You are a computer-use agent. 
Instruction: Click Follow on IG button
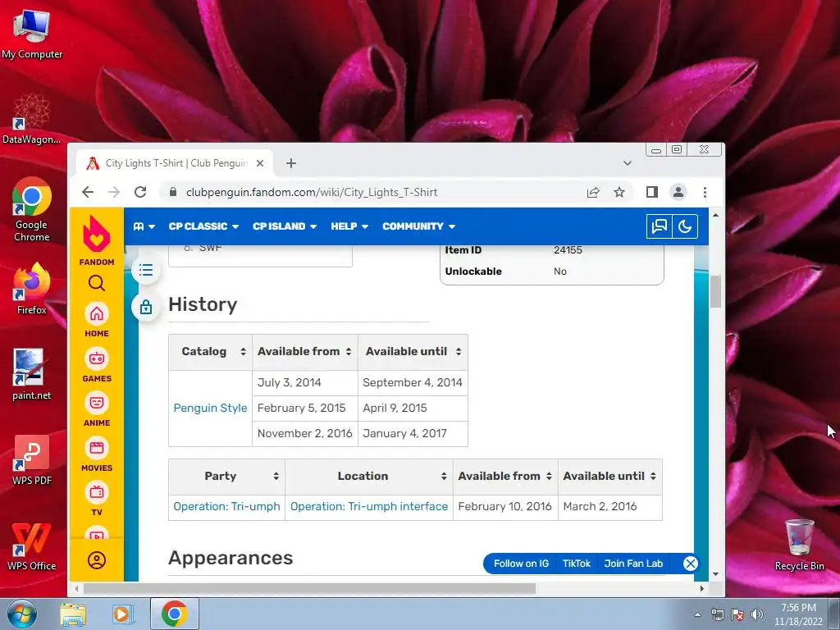(521, 564)
